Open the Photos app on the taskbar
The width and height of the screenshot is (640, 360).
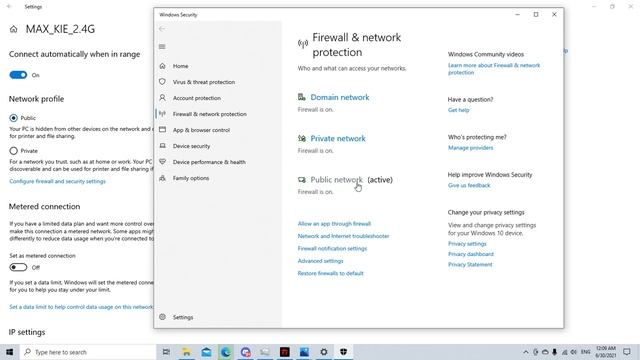click(304, 352)
